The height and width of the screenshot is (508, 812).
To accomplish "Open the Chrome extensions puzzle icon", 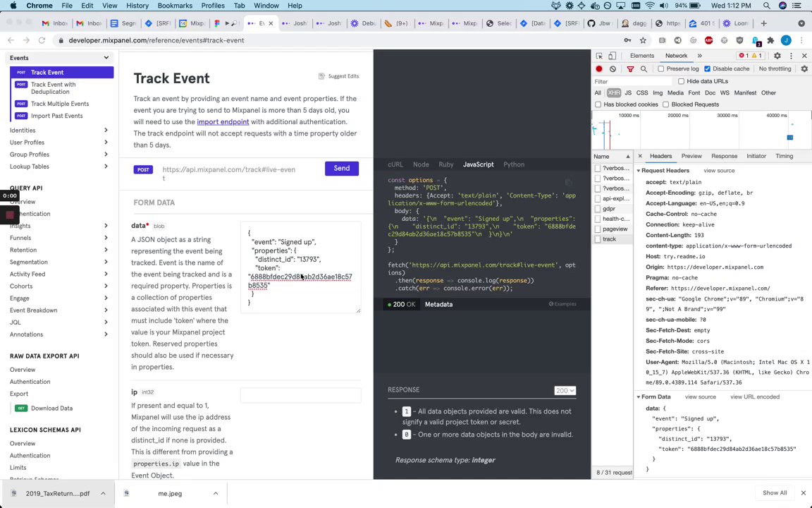I will (770, 40).
